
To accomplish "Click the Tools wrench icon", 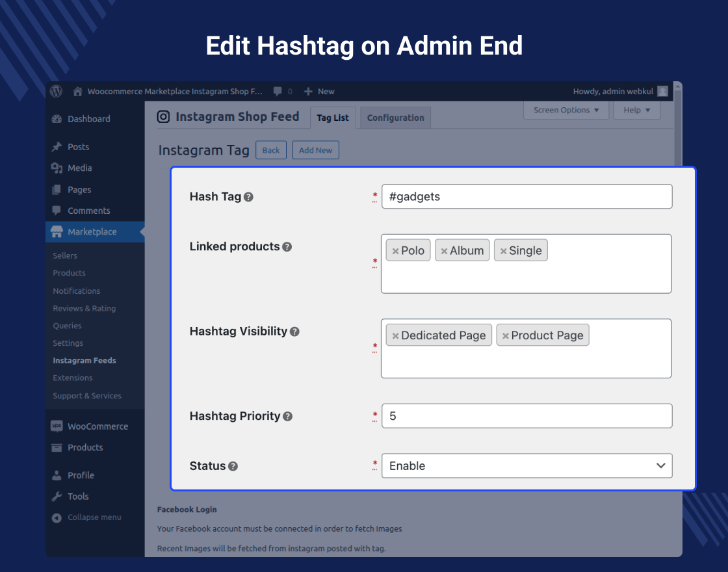I will click(x=57, y=497).
